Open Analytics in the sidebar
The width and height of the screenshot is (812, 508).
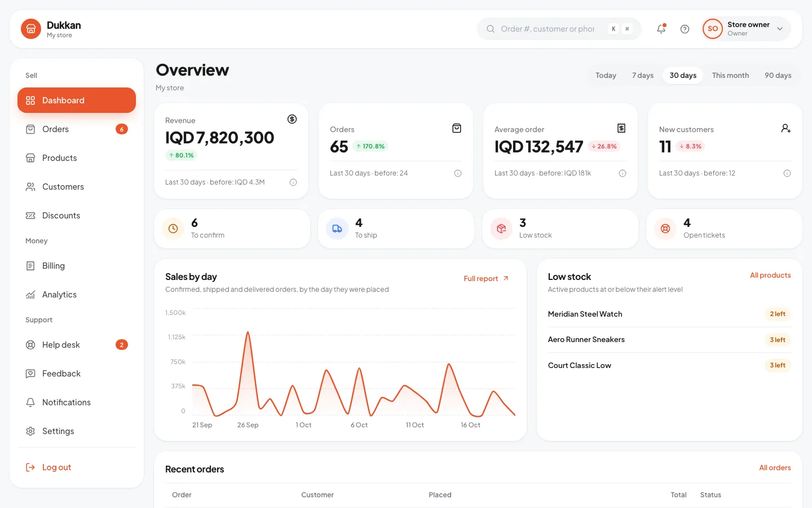(77, 295)
